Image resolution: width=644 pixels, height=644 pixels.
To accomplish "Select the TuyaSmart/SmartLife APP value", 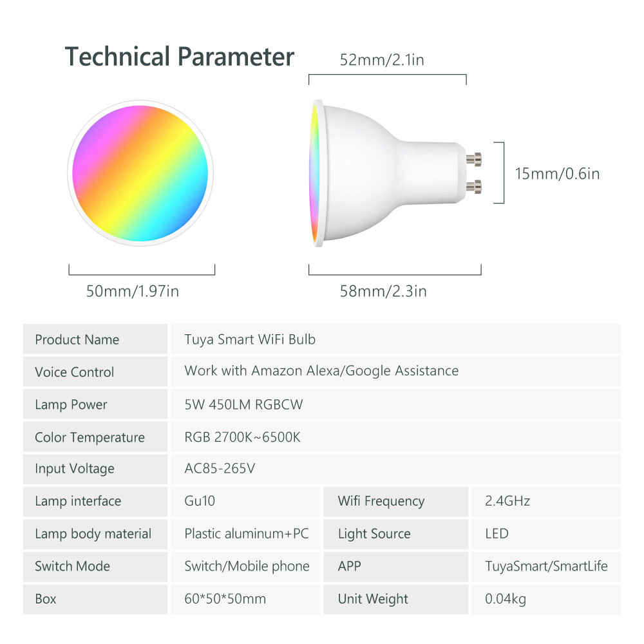I will tap(546, 567).
